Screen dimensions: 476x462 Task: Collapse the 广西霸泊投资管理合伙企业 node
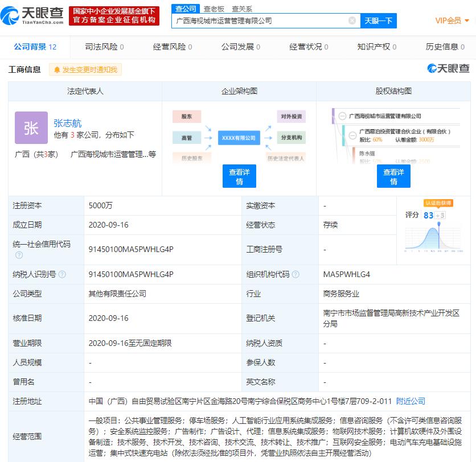352,135
